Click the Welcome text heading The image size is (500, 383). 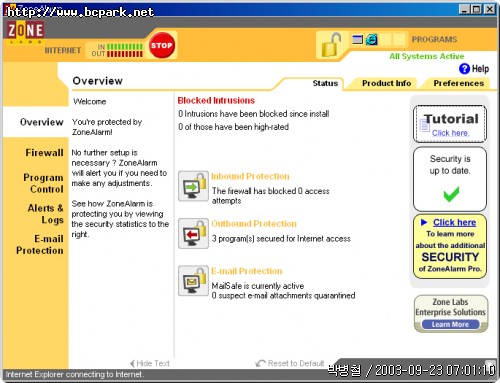tap(90, 102)
